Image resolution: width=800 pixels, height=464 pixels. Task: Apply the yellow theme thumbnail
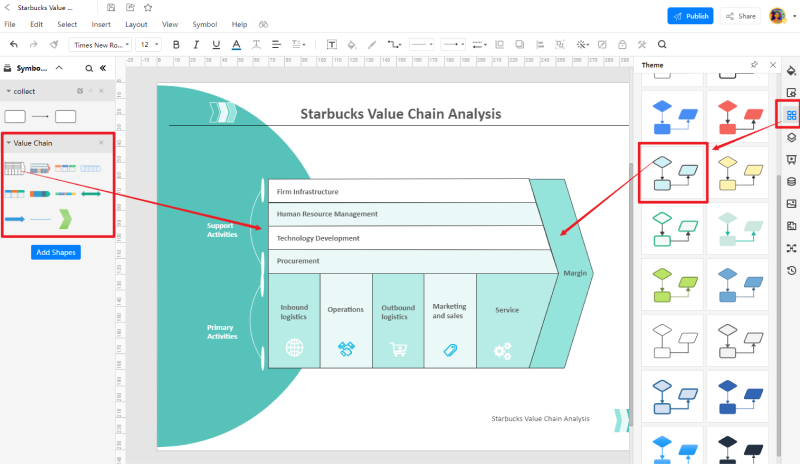click(738, 173)
